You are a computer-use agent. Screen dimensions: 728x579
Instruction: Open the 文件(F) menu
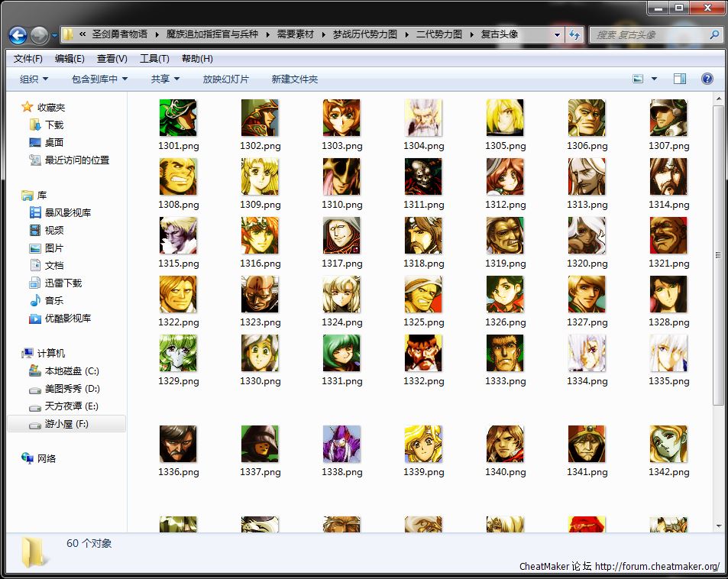click(28, 59)
